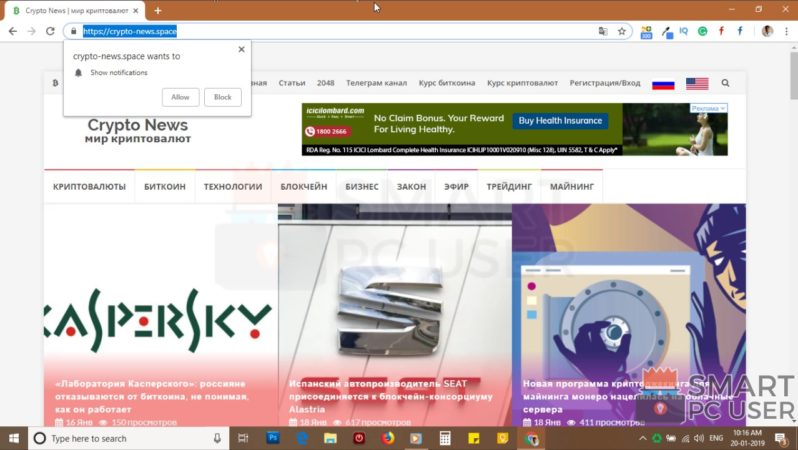Open the ENG input language indicator

click(x=716, y=438)
